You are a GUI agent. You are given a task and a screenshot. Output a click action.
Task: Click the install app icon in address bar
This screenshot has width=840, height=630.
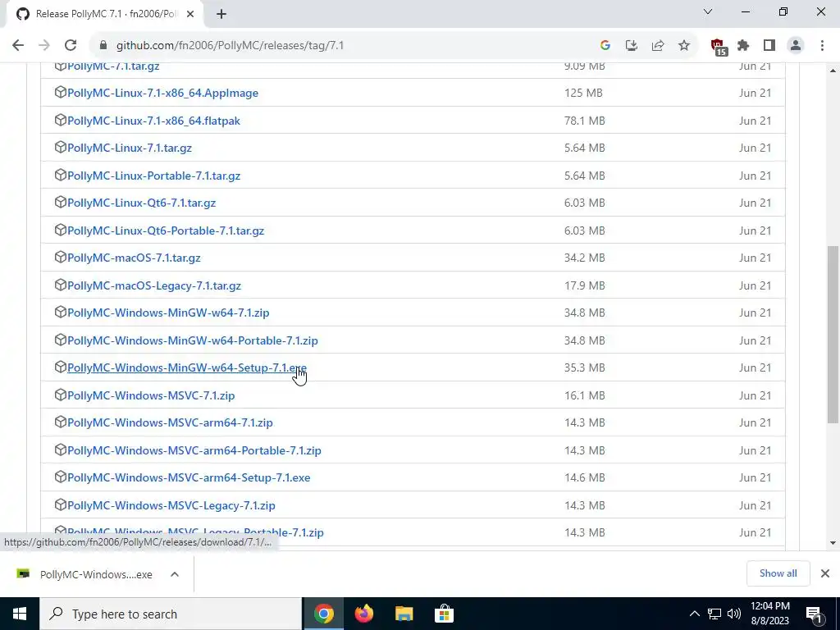[x=632, y=46]
